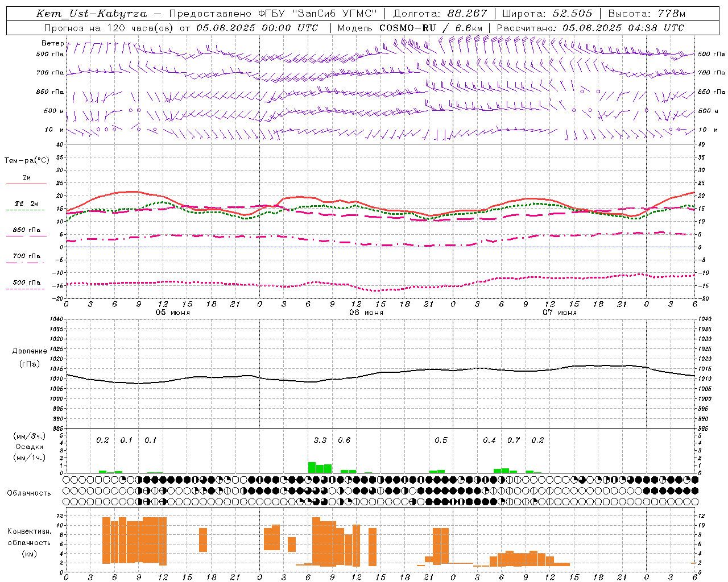
Task: Click the (мм/1ч.) precipitation unit label
Action: tap(30, 458)
